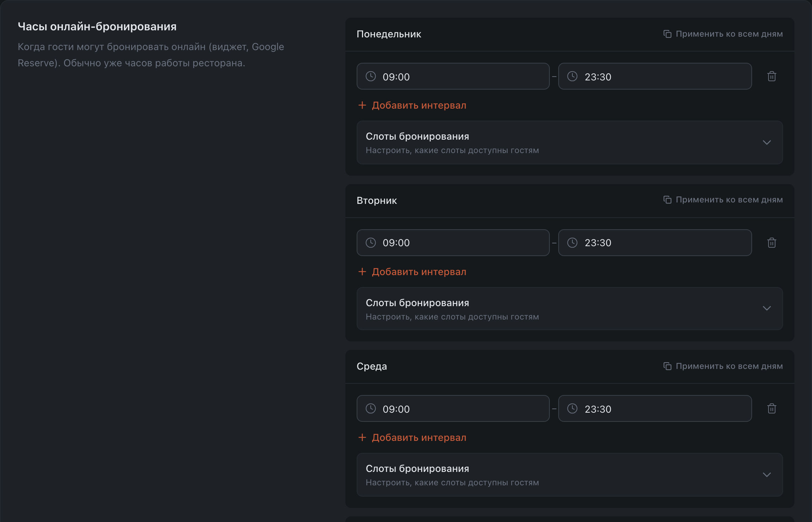Add interval via Добавить интервал for Понедельник

coord(412,105)
